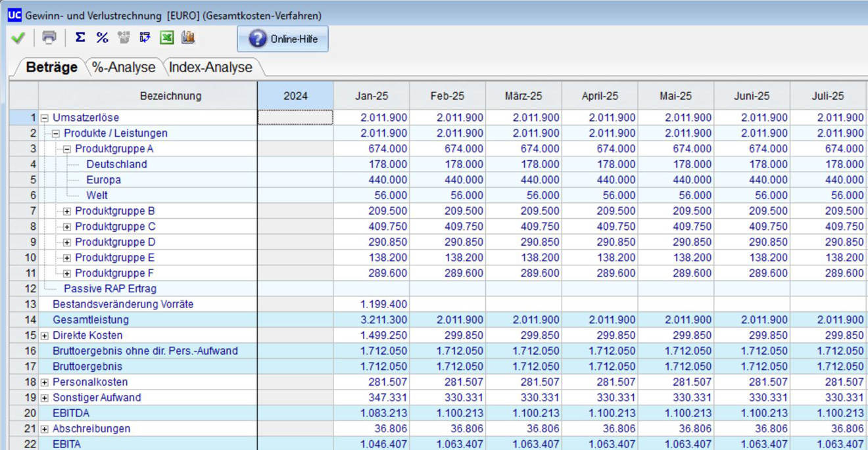Click the printer icon in toolbar
Screen dimensions: 868x450
[49, 37]
